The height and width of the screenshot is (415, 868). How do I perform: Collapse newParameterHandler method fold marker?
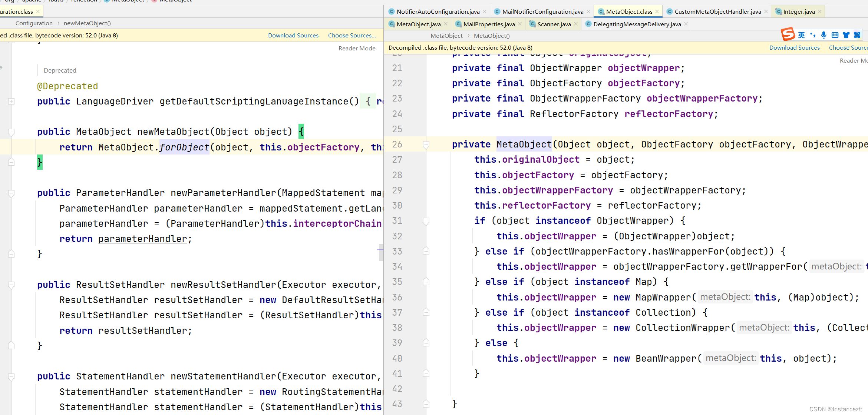tap(11, 193)
